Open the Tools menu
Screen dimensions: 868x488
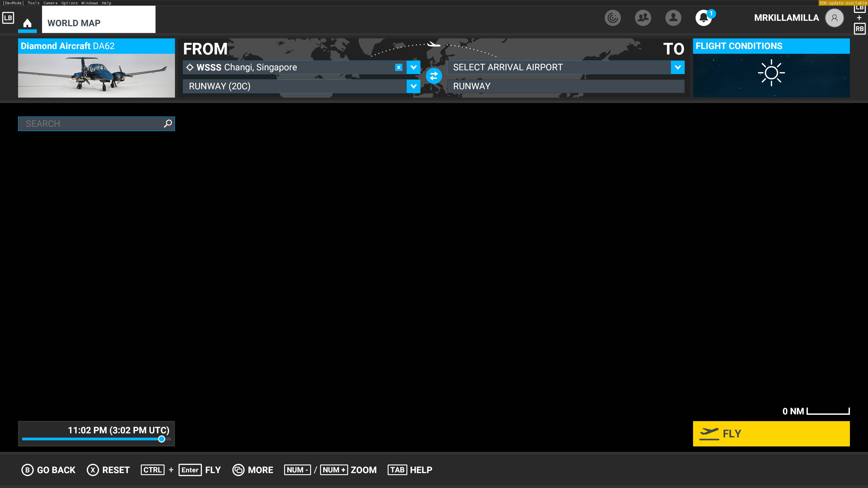pyautogui.click(x=33, y=3)
